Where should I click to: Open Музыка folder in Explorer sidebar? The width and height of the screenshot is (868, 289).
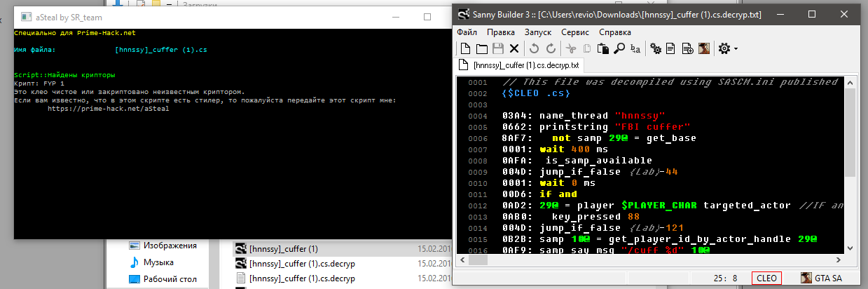click(x=158, y=262)
